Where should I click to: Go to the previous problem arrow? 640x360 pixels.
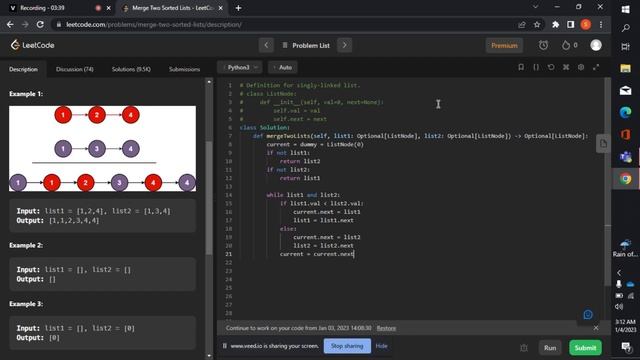coord(266,45)
